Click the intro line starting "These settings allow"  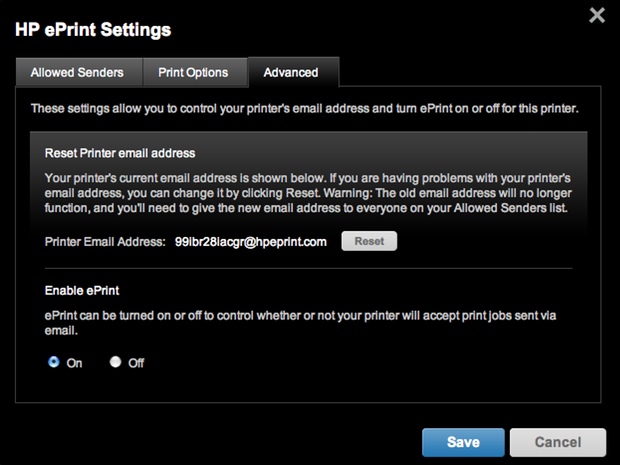pyautogui.click(x=303, y=106)
